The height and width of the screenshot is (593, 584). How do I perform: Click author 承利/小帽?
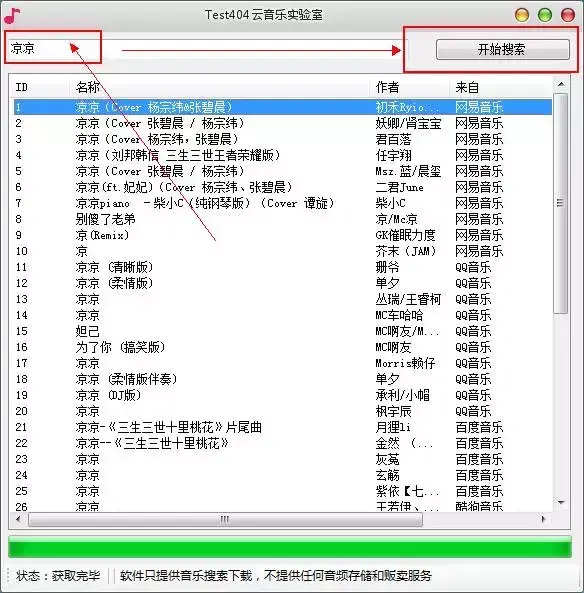coord(402,395)
